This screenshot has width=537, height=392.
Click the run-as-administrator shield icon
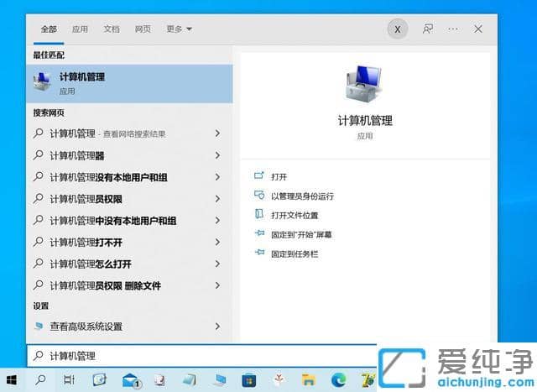click(x=259, y=196)
